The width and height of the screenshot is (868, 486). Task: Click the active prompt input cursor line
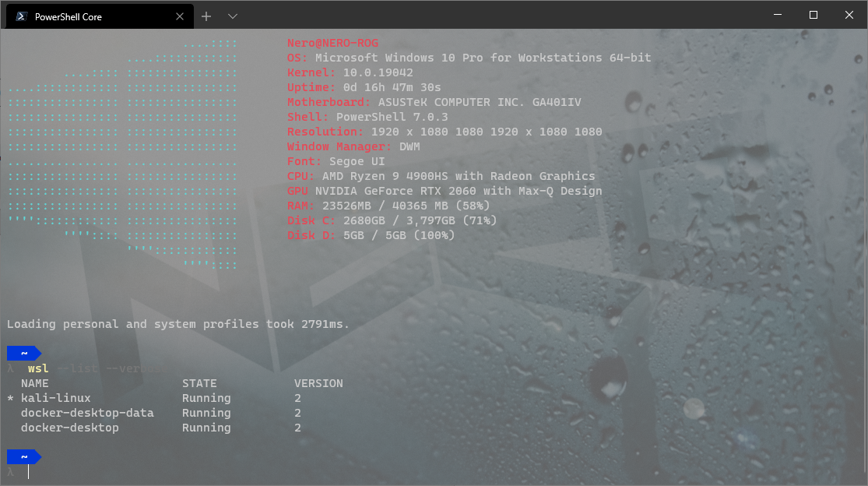tap(28, 472)
